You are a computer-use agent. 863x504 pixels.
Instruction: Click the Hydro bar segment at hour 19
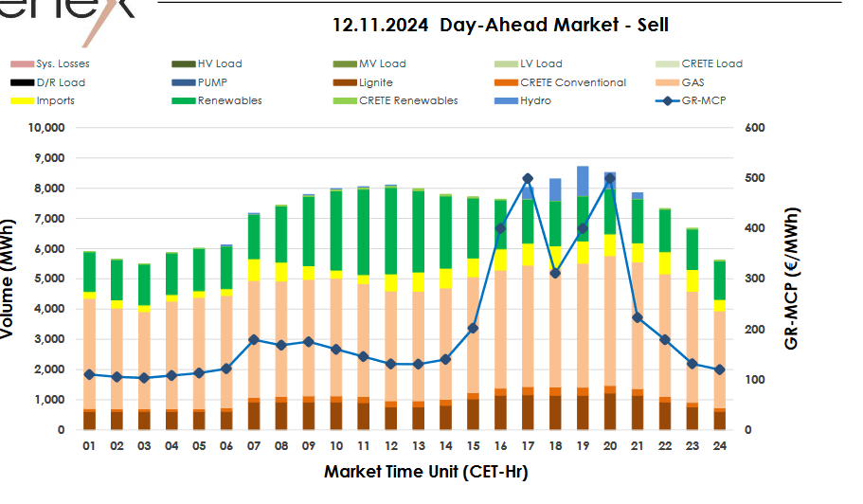583,181
